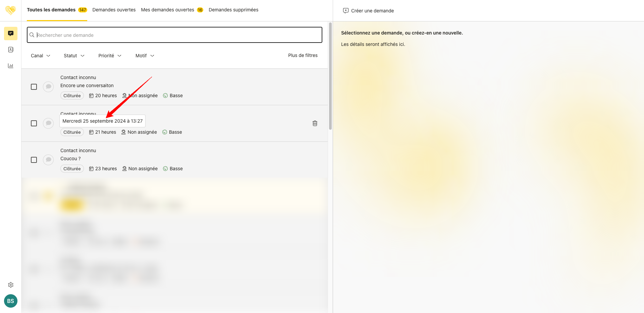The image size is (644, 313).
Task: Select checkbox for 'Encore une conversaiton' request
Action: (x=34, y=87)
